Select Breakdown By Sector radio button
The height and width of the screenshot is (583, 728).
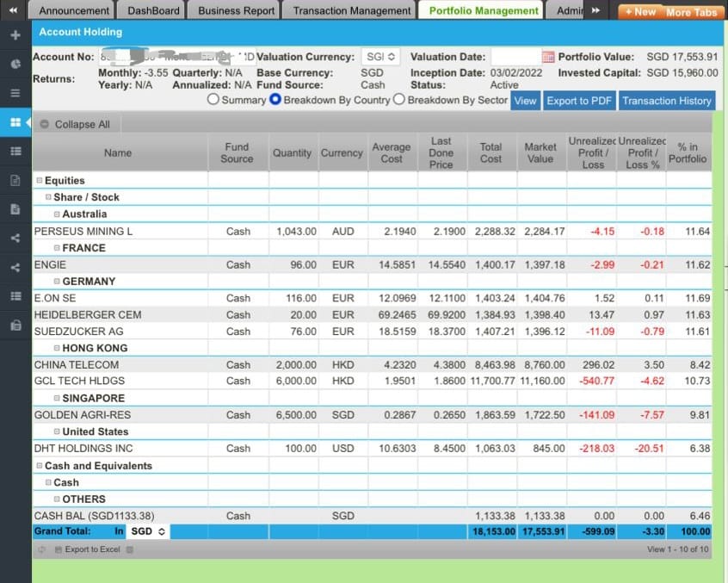tap(399, 99)
